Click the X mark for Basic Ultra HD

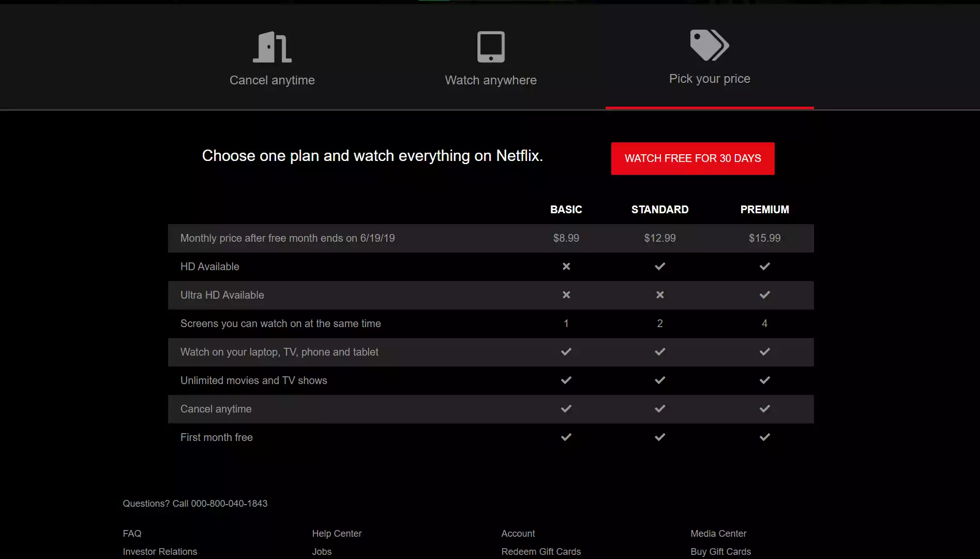tap(566, 295)
